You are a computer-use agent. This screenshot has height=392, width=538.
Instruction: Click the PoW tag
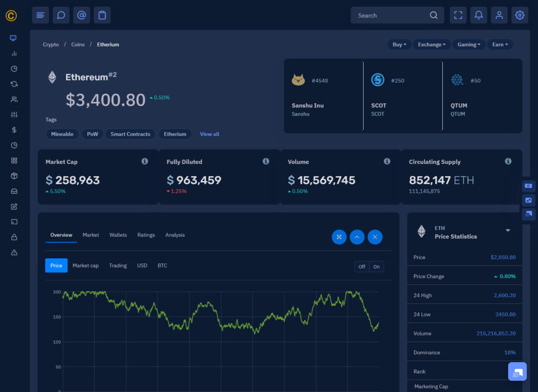(92, 134)
